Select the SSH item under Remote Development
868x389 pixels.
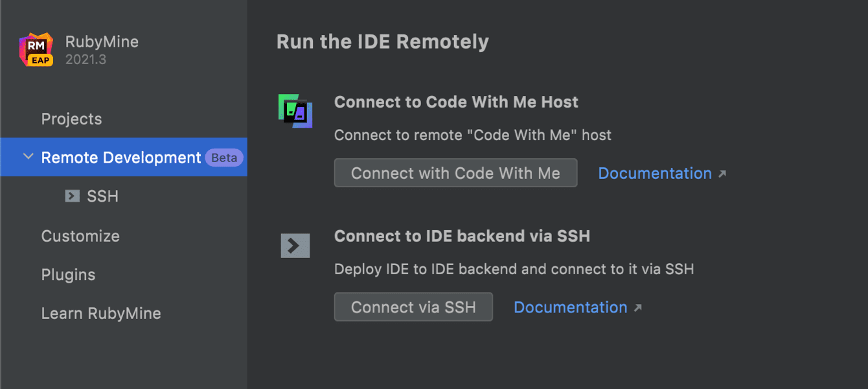(103, 196)
